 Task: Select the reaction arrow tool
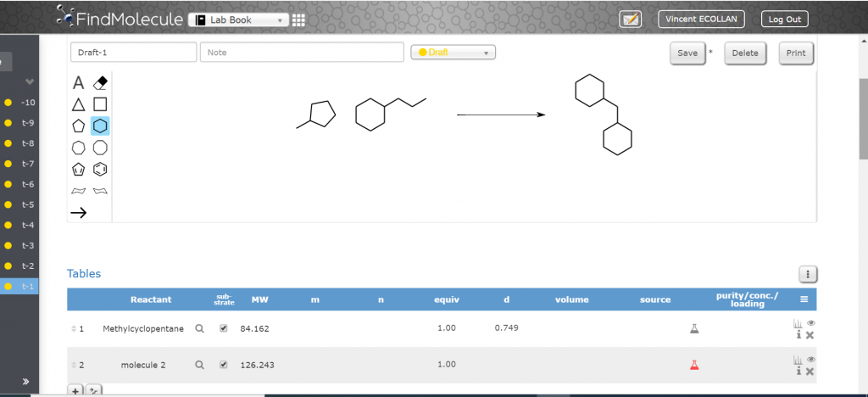[78, 213]
